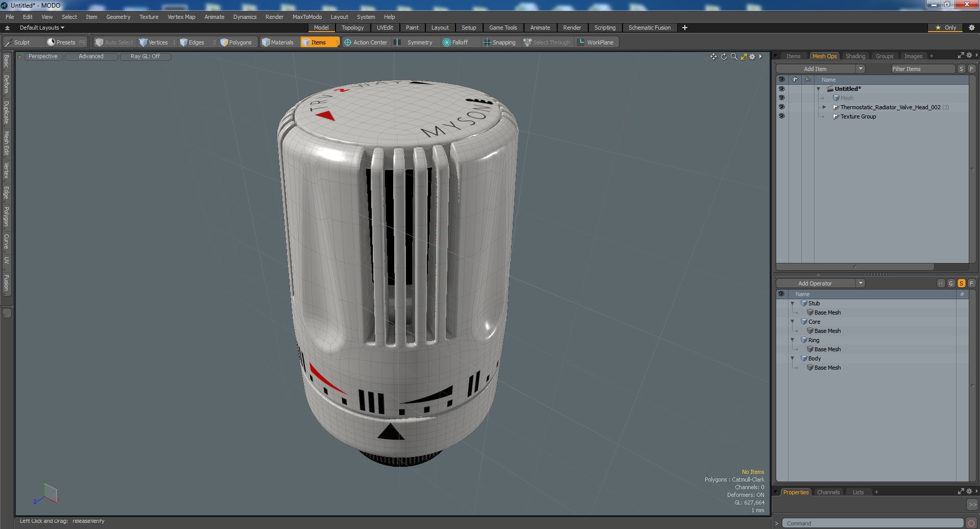Collapse the Ring operator stack
Screen dimensions: 980x529
coord(793,340)
